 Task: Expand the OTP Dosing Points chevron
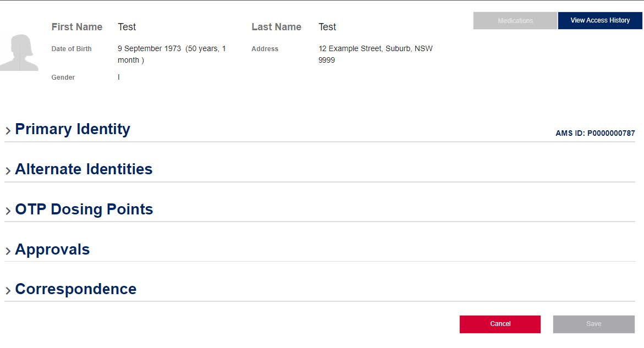click(8, 211)
